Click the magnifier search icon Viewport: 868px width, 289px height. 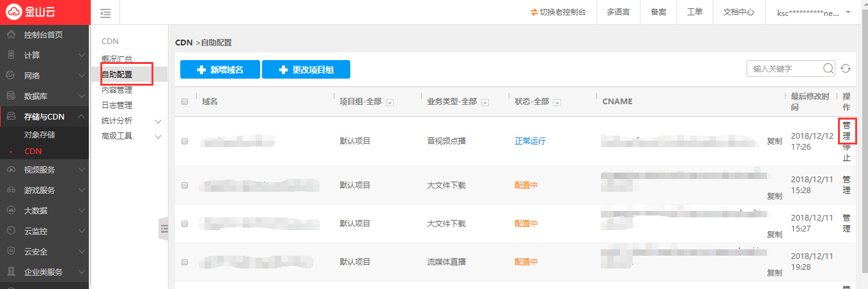[828, 69]
